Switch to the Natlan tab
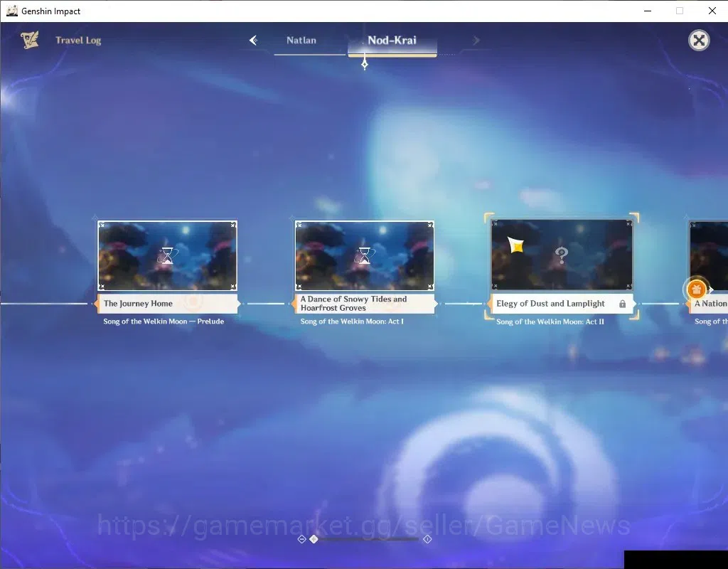This screenshot has width=728, height=569. point(301,41)
